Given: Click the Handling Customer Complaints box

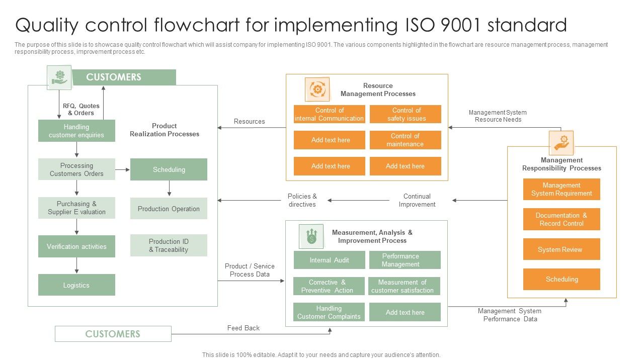Looking at the screenshot, I should pos(329,312).
